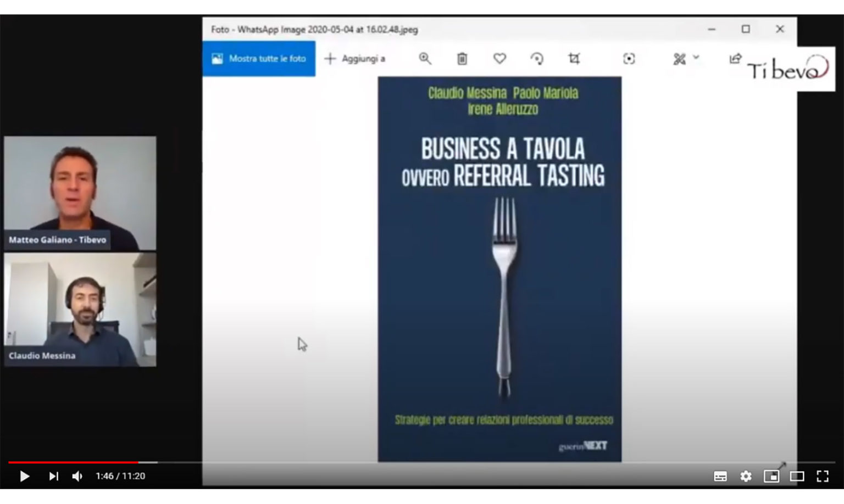Toggle theater mode
The width and height of the screenshot is (844, 504).
(x=797, y=476)
